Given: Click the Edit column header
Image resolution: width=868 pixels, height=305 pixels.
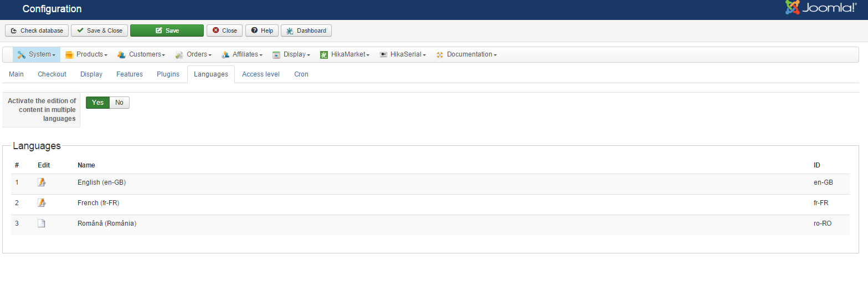Looking at the screenshot, I should 44,165.
